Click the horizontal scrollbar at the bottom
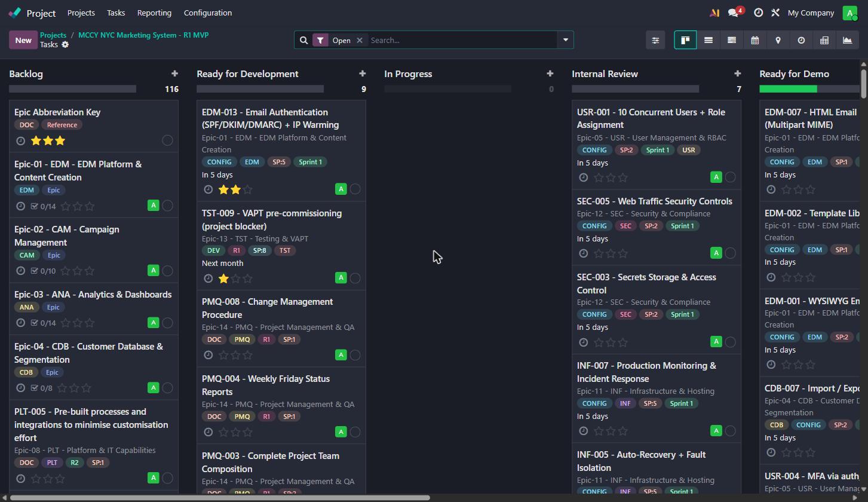Screen dimensions: 868x502 (x=220, y=497)
